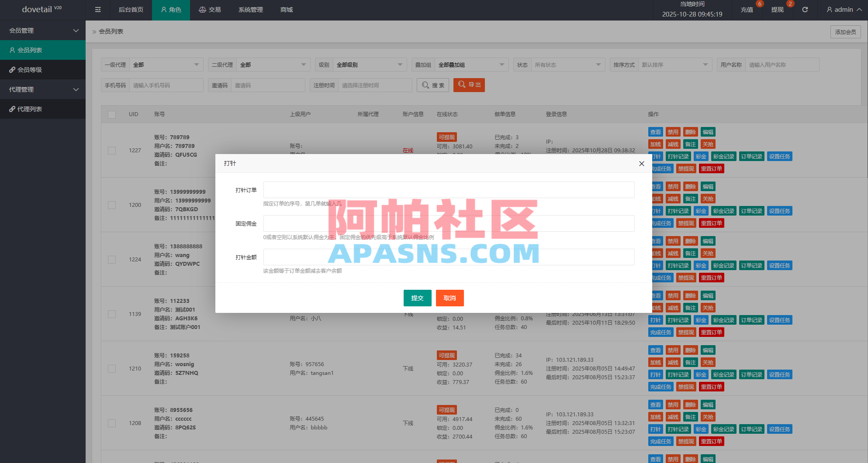Screen dimensions: 868x463
Task: Click the 注册时间 date input
Action: (x=375, y=85)
